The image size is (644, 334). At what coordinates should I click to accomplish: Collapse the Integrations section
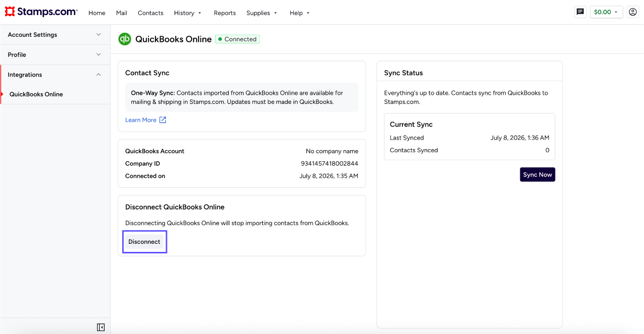coord(55,75)
